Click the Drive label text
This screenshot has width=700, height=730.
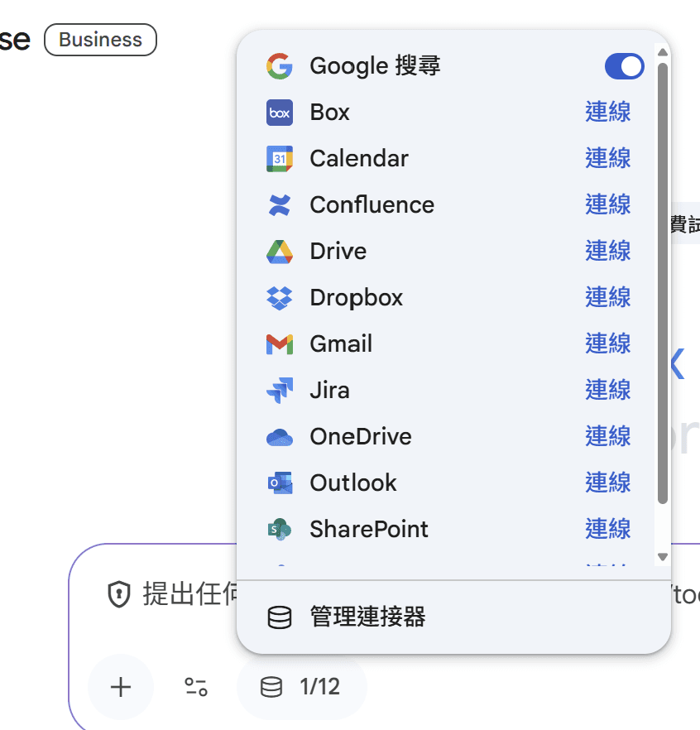click(338, 252)
